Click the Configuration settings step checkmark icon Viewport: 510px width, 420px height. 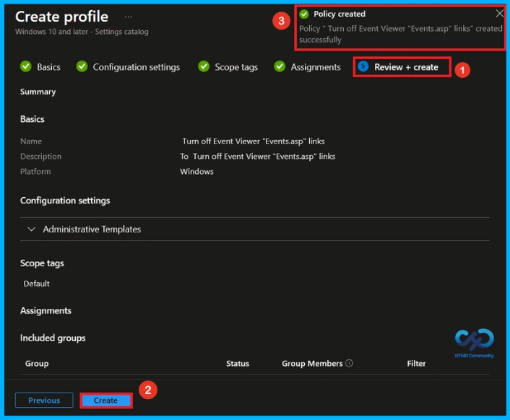click(82, 66)
